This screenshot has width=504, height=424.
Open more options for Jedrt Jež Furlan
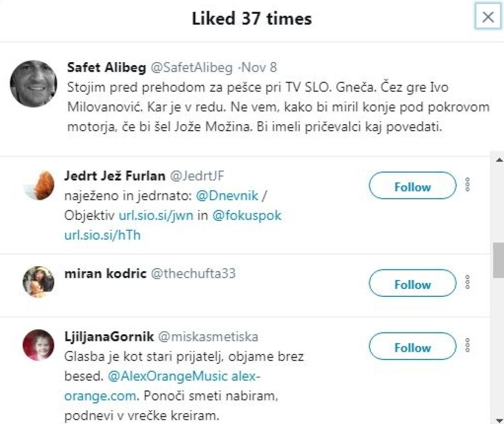pos(467,185)
